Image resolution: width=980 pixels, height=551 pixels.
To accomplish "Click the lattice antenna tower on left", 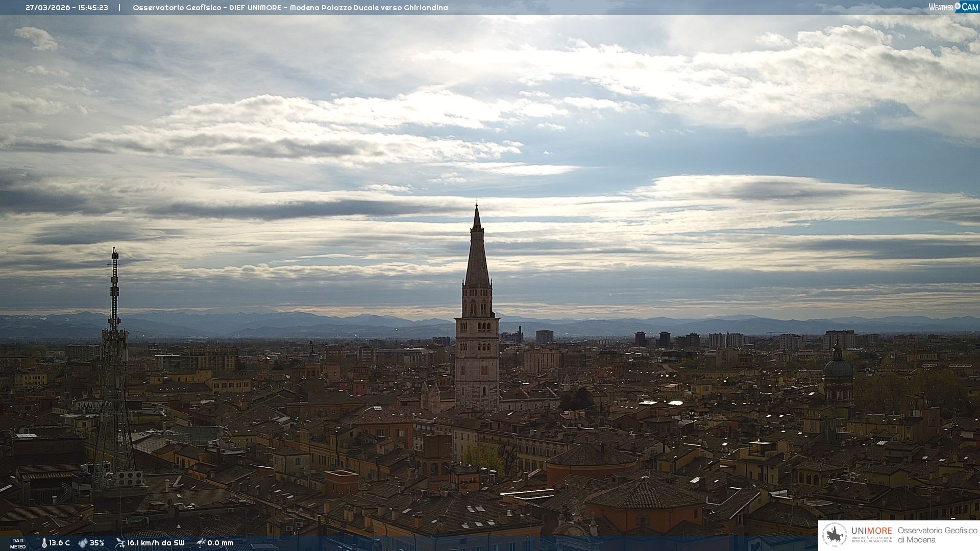I will point(114,367).
